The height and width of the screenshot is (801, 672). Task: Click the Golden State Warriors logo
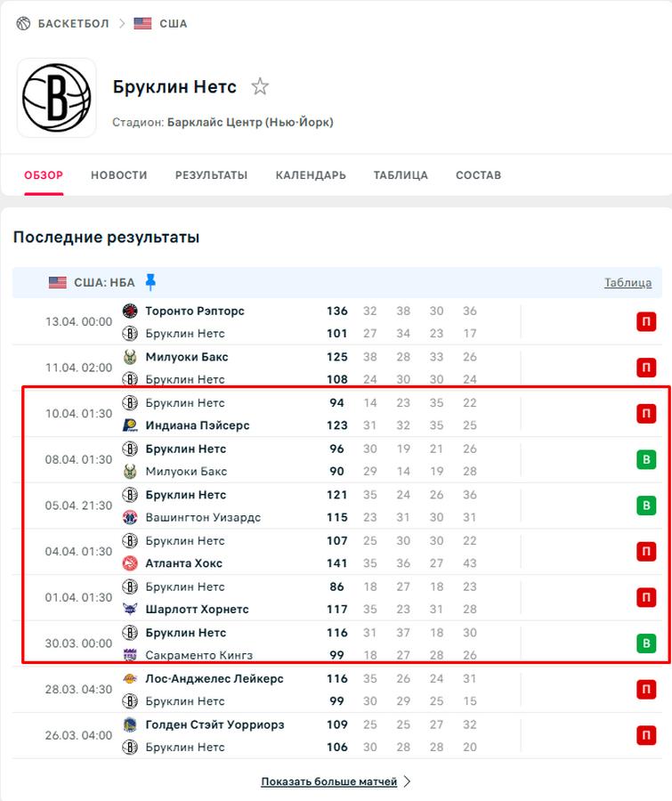130,724
